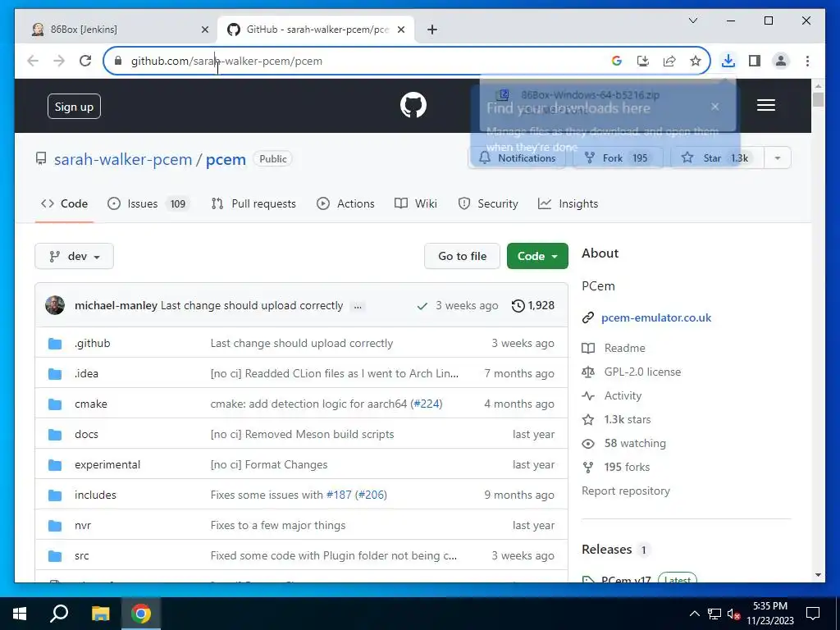Image resolution: width=840 pixels, height=630 pixels.
Task: Click the Report repository link
Action: click(x=626, y=491)
